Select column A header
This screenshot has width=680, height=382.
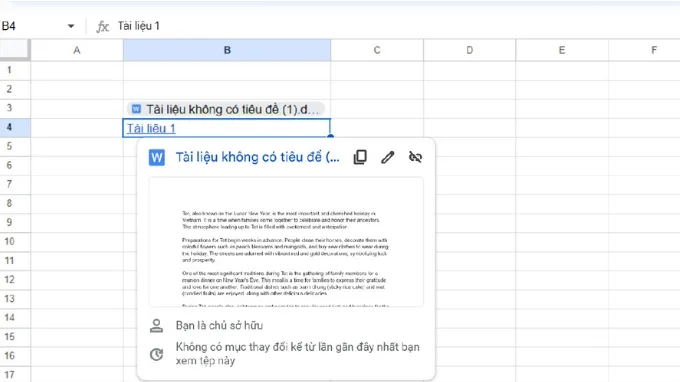77,50
